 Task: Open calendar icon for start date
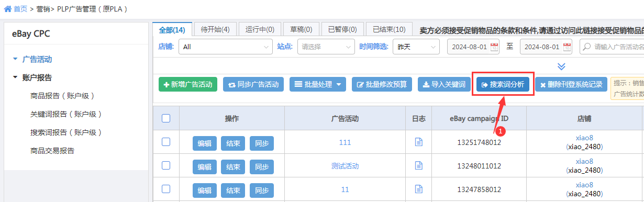(x=495, y=47)
